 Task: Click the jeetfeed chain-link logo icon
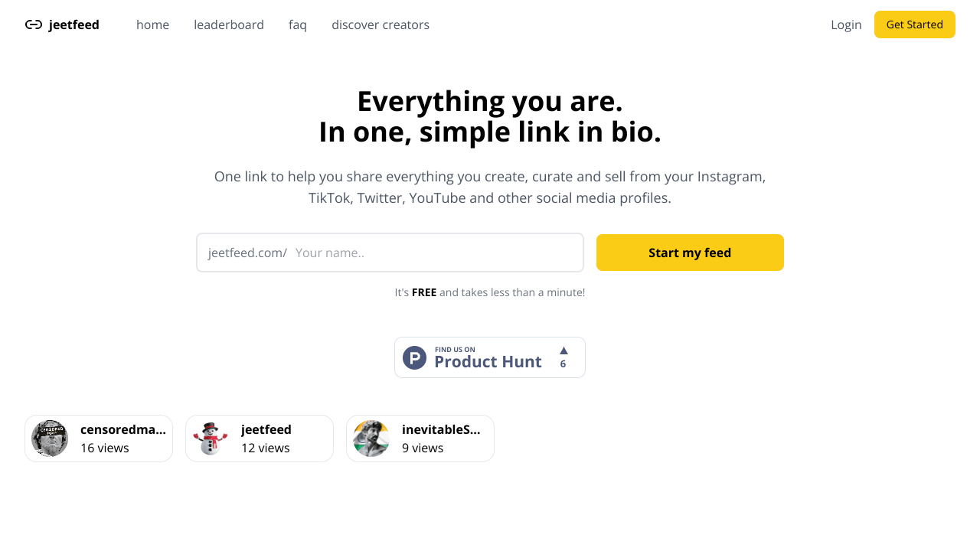click(34, 24)
